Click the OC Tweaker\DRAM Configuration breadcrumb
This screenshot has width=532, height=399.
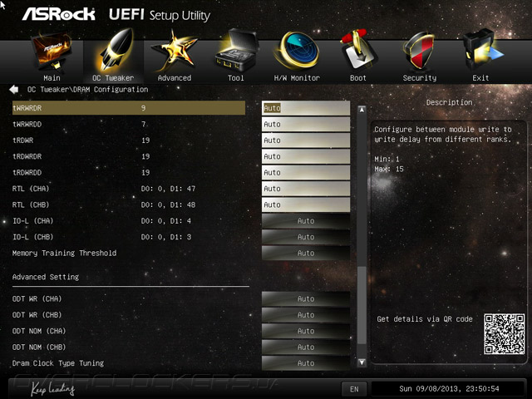pos(87,90)
